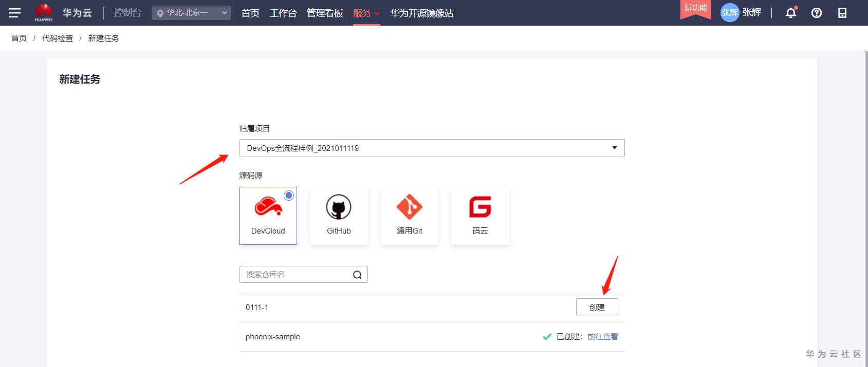The image size is (868, 367).
Task: Click 前往查看 for phoenix-sample
Action: (x=603, y=337)
